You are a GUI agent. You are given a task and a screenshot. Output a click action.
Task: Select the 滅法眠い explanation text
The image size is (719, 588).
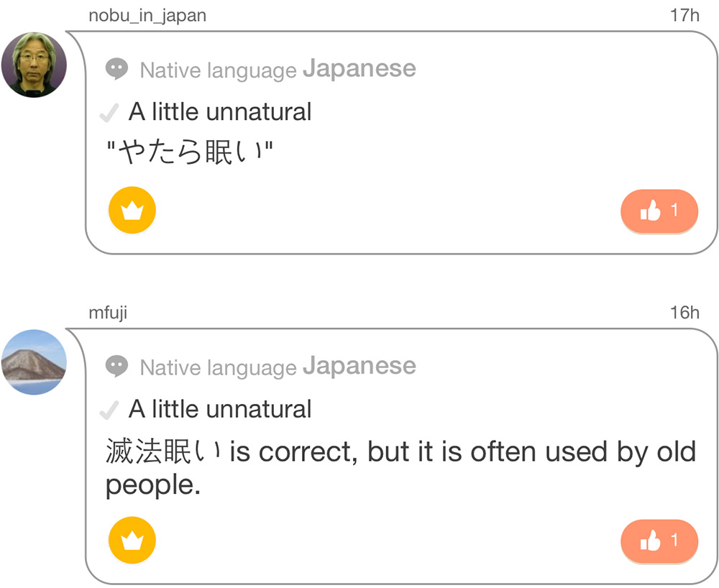400,467
